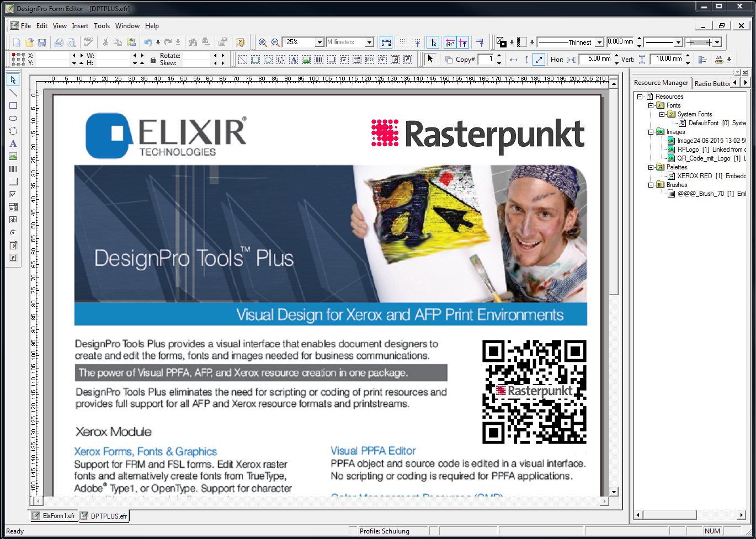Image resolution: width=756 pixels, height=539 pixels.
Task: Toggle the horizontal copy direction arrow
Action: coord(514,59)
